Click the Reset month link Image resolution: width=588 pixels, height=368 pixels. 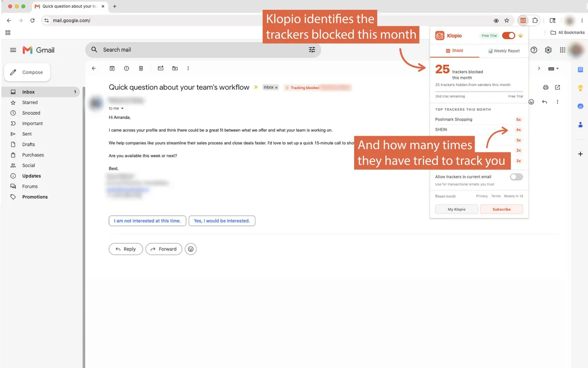coord(446,196)
